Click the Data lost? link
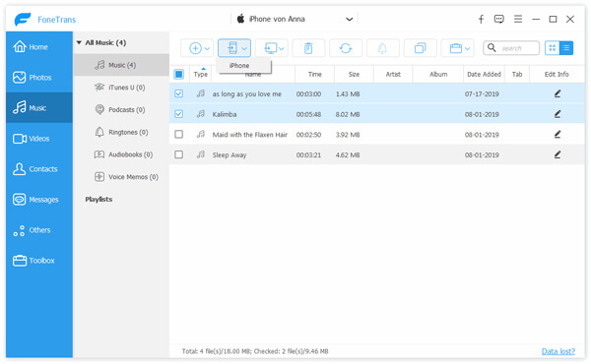 558,351
